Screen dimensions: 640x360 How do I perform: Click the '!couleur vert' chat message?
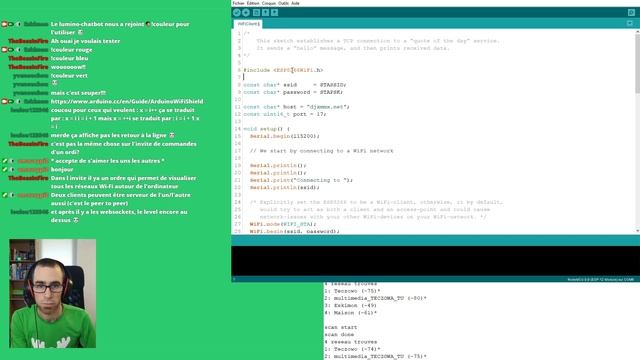69,76
